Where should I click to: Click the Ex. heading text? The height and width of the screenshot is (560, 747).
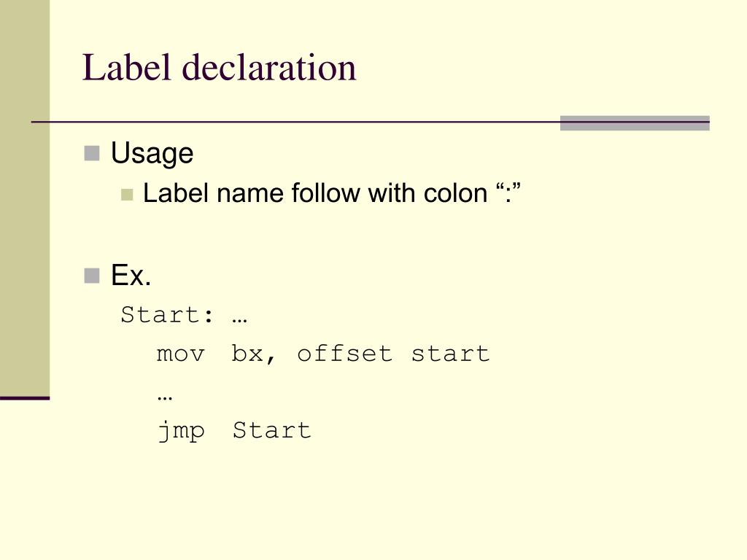pos(131,275)
